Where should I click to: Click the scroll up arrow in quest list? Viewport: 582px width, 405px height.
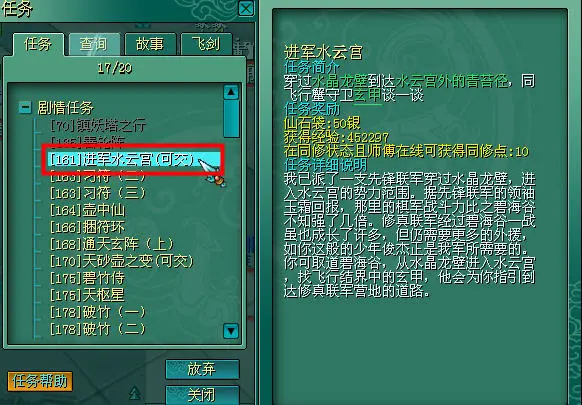point(231,92)
